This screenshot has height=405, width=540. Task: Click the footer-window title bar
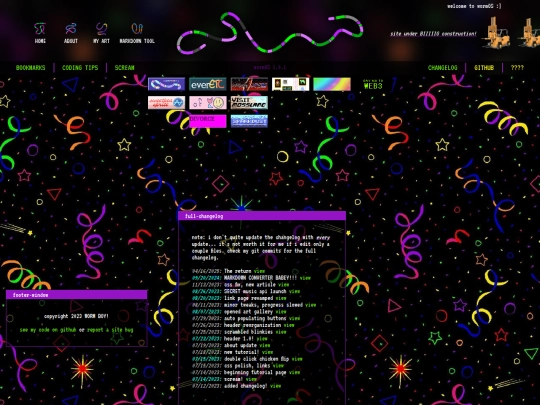pyautogui.click(x=76, y=295)
